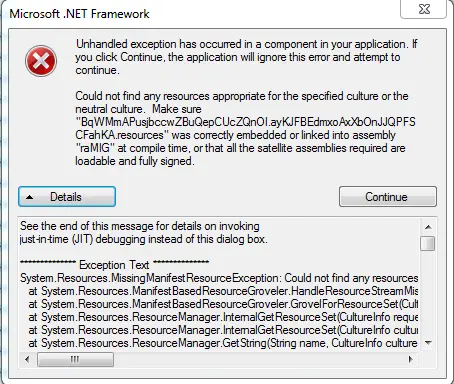Click the GrovelForResourceSet stack trace line
The height and width of the screenshot is (384, 454).
[223, 304]
